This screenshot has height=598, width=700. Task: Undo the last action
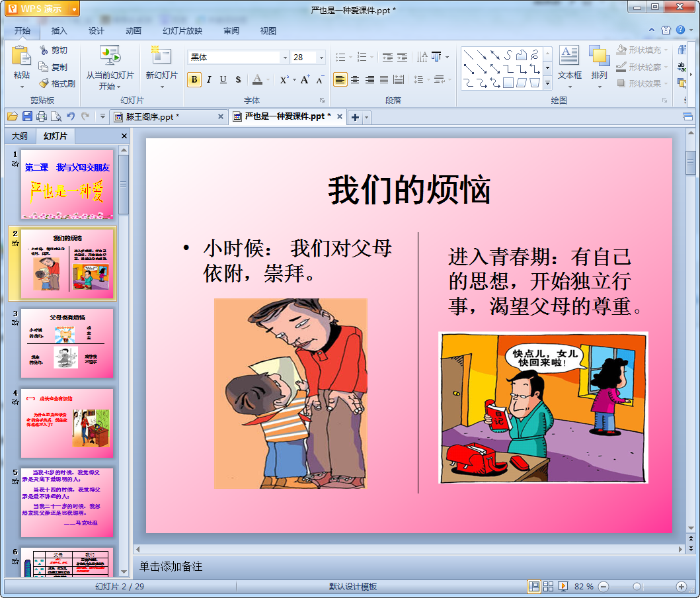[71, 117]
